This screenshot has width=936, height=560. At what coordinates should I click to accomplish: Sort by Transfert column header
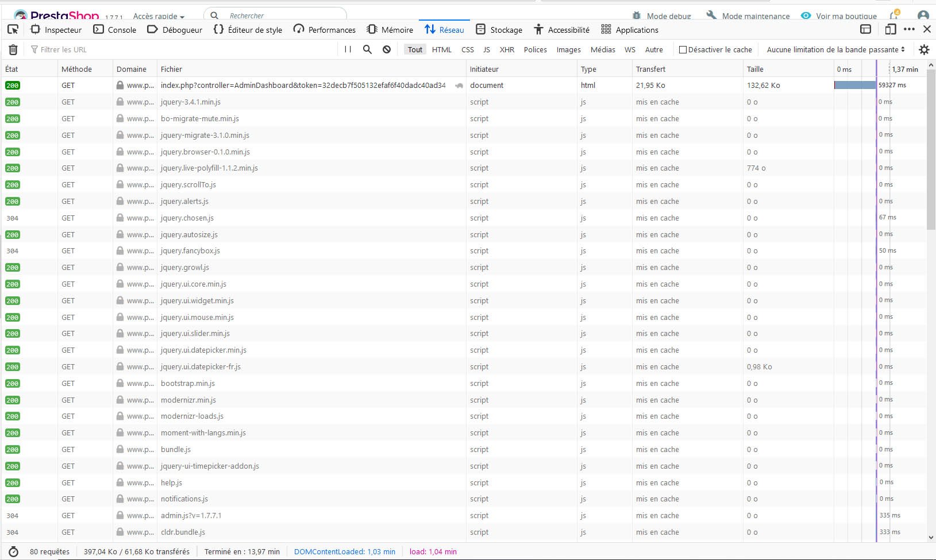687,69
